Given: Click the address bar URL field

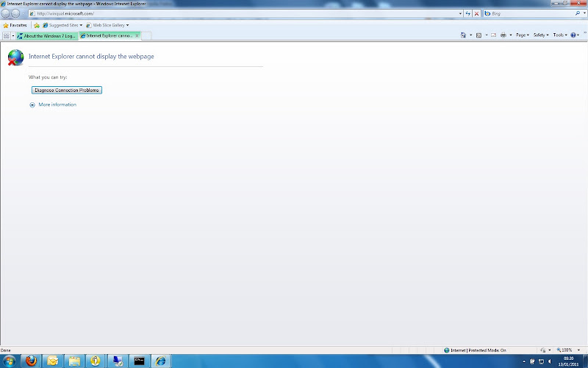Looking at the screenshot, I should click(245, 13).
